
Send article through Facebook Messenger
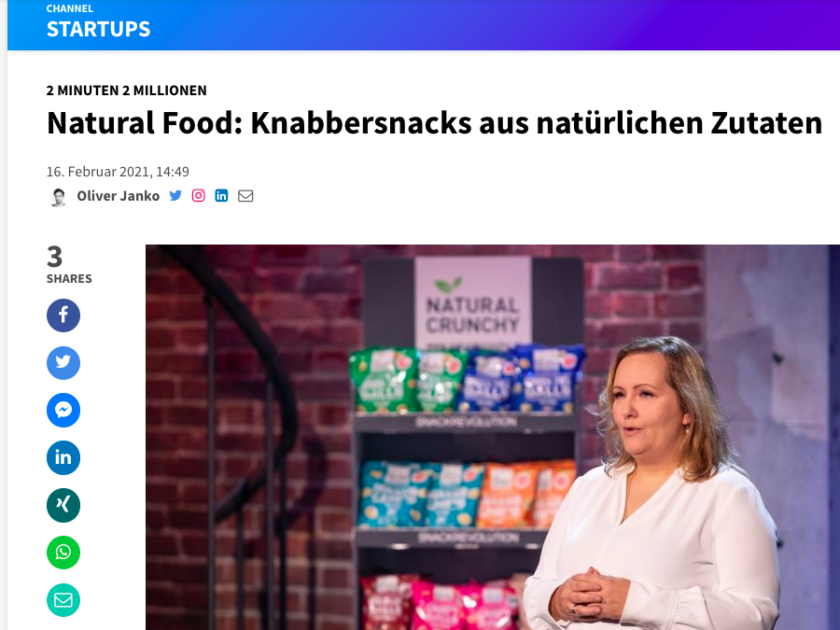[x=63, y=411]
